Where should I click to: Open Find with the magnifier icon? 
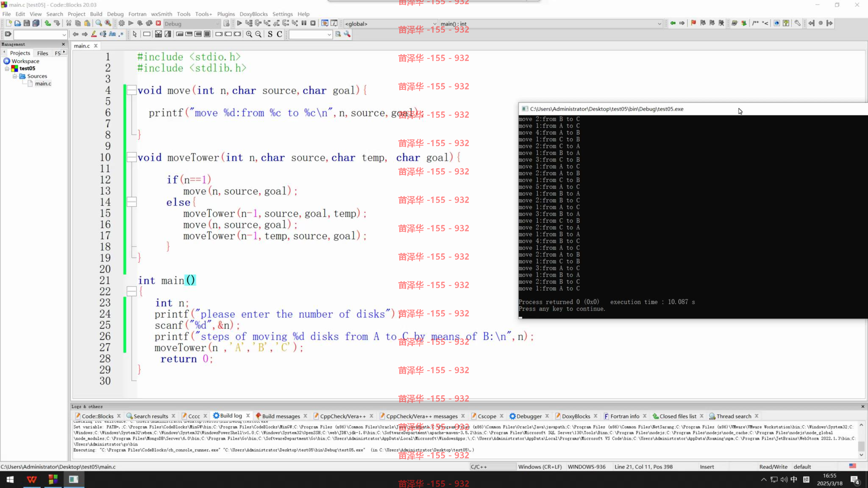(x=99, y=23)
